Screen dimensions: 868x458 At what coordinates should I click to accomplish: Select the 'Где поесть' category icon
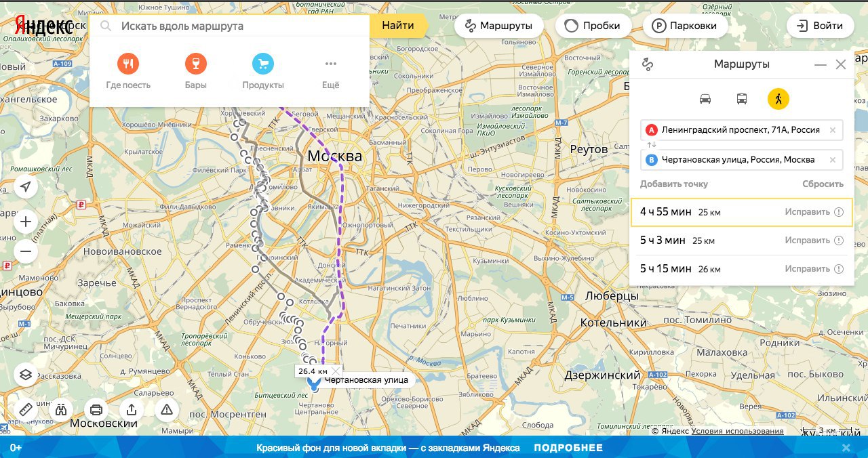(x=128, y=64)
